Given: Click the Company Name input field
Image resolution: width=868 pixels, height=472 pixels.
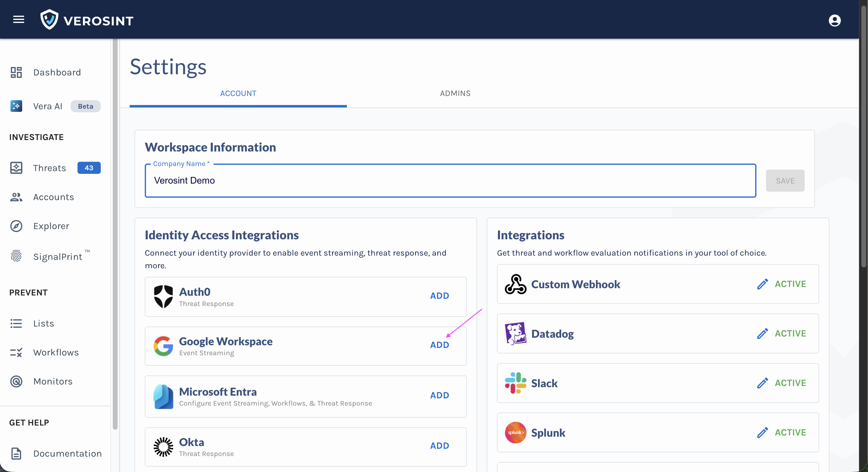Looking at the screenshot, I should coord(450,181).
